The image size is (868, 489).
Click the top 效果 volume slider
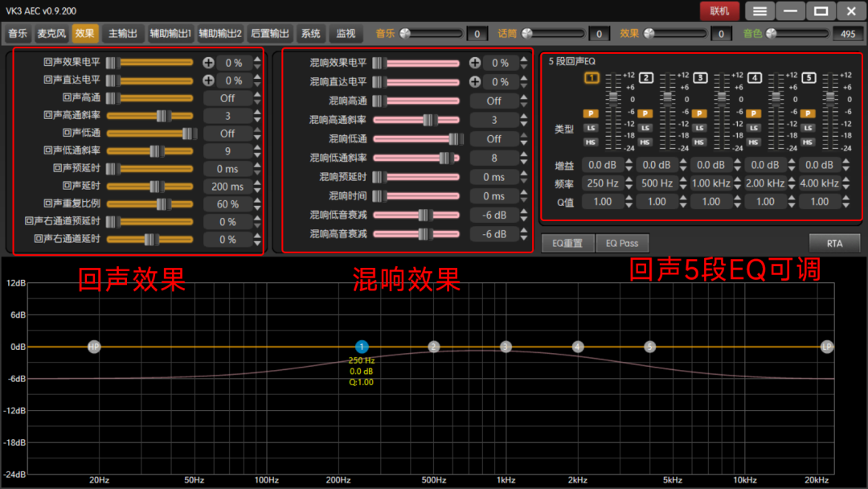click(x=675, y=34)
